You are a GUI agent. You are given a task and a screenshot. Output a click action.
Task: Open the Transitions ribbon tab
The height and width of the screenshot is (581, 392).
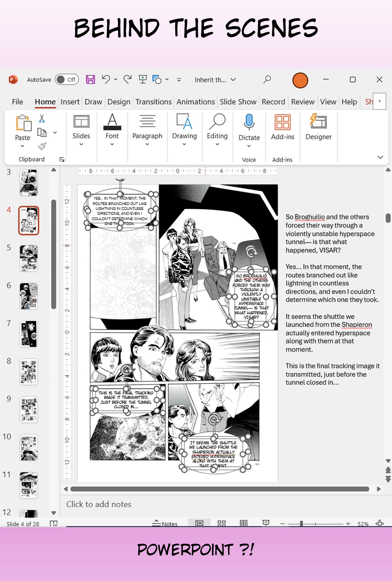point(154,102)
